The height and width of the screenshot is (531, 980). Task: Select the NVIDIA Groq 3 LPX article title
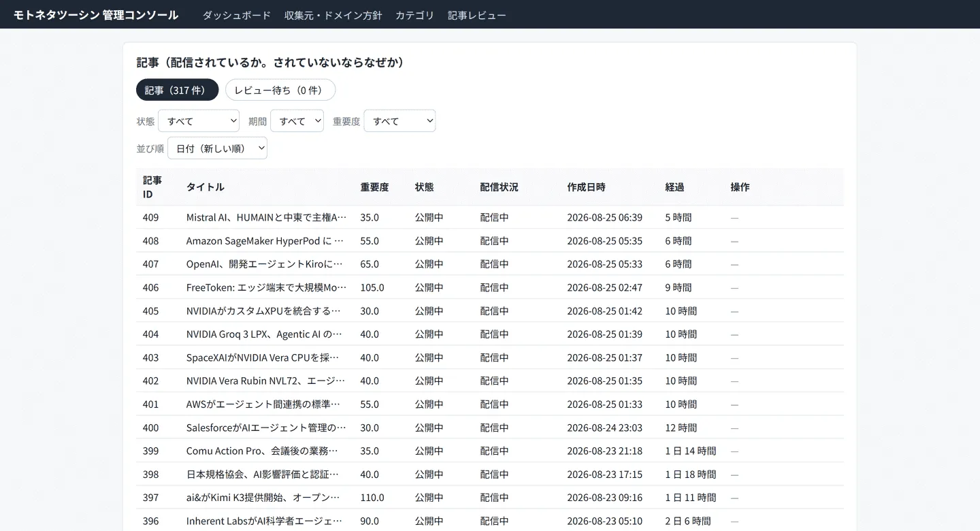264,334
